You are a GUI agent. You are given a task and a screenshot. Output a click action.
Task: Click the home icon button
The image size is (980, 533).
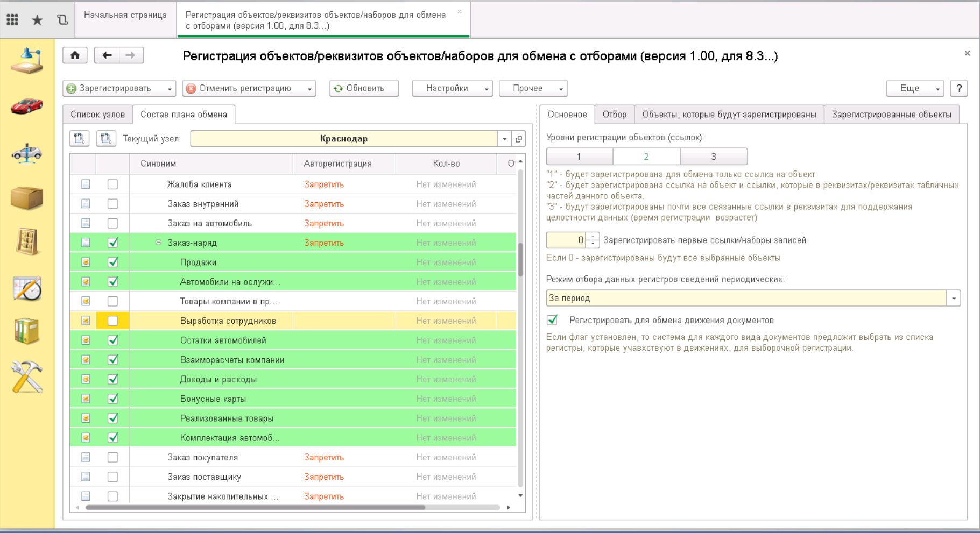click(75, 55)
